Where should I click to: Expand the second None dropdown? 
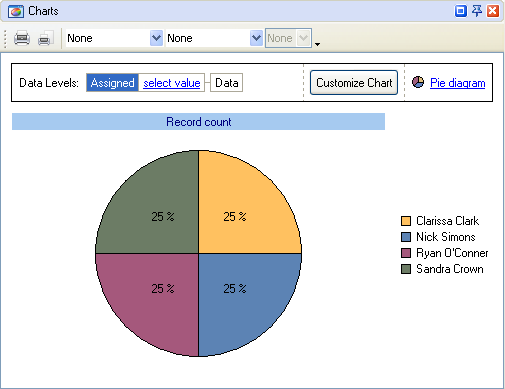pos(256,38)
